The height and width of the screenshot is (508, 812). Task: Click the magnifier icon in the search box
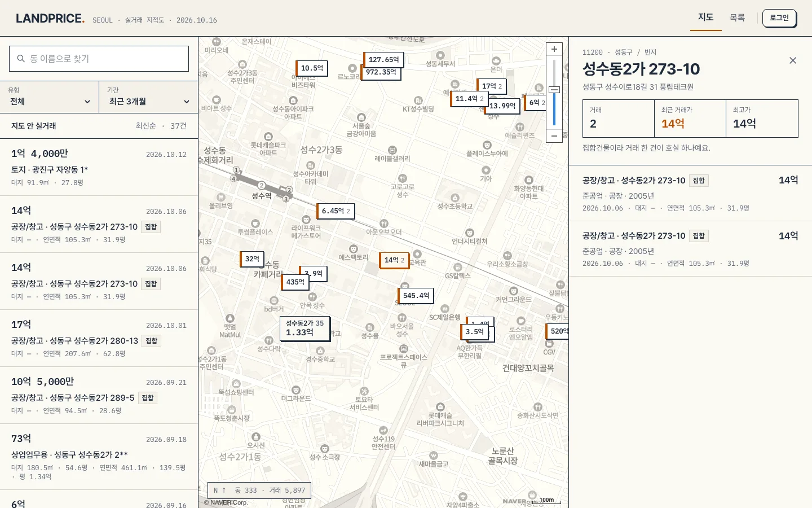(21, 59)
